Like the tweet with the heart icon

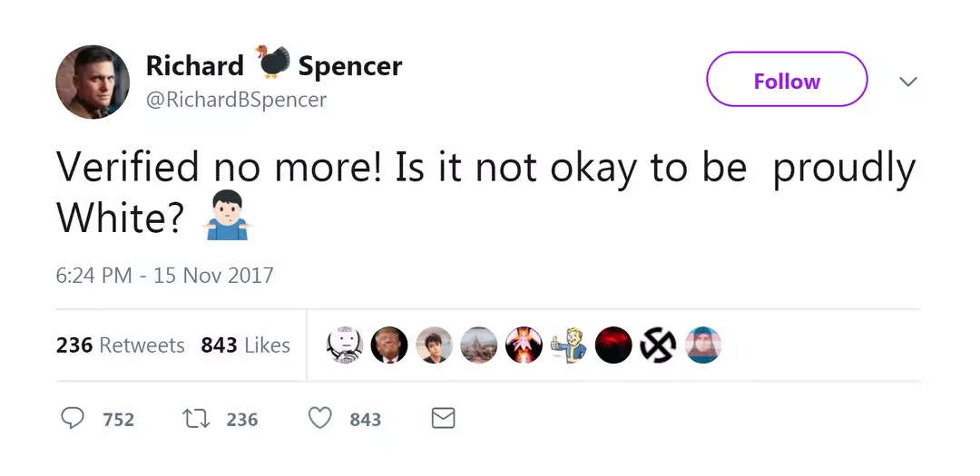(x=319, y=418)
